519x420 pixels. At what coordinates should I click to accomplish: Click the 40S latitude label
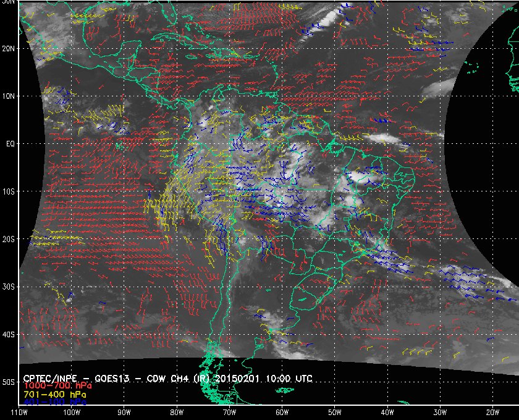(x=8, y=335)
